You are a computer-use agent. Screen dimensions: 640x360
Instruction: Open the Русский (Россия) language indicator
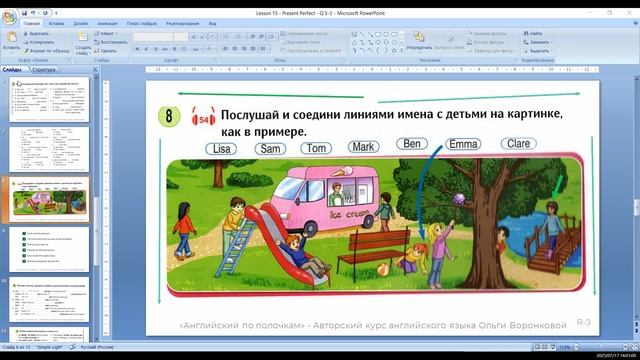97,347
